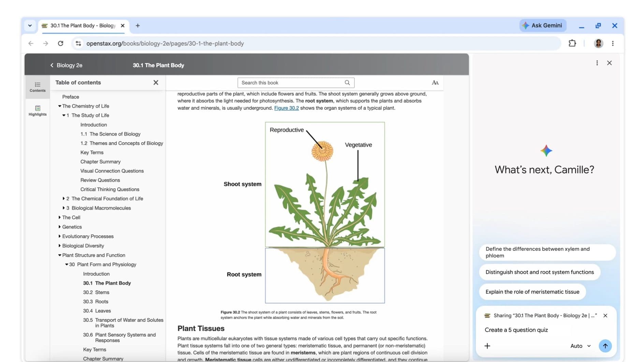This screenshot has height=362, width=644.
Task: Open the Preface page
Action: [x=71, y=97]
